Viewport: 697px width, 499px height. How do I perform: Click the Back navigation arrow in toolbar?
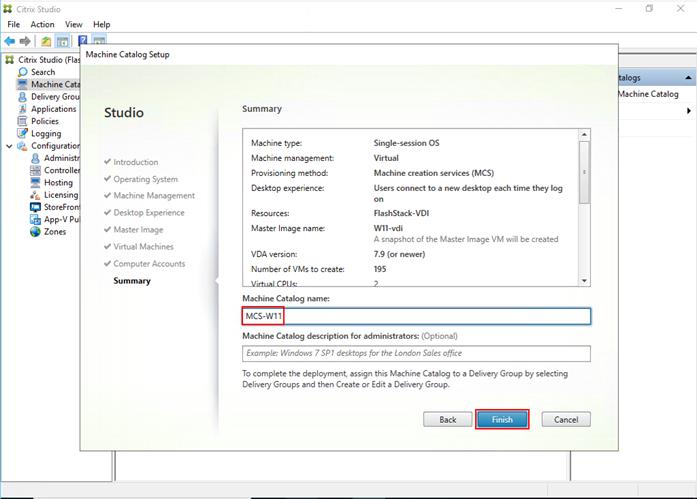click(10, 41)
